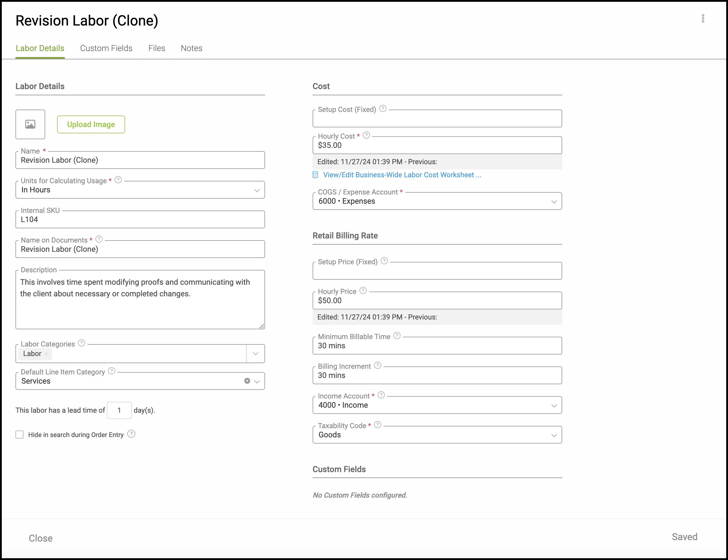Click help icon beside Hourly Cost
This screenshot has height=560, width=728.
click(x=366, y=135)
